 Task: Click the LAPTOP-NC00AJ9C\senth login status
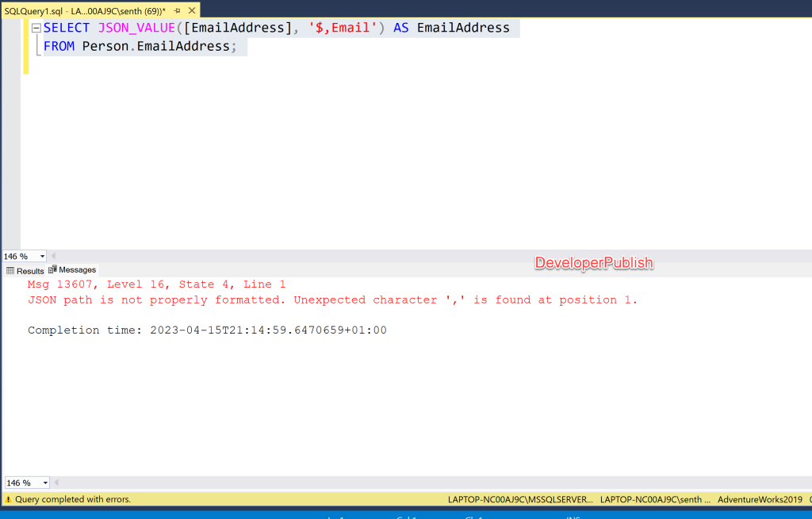click(x=655, y=499)
